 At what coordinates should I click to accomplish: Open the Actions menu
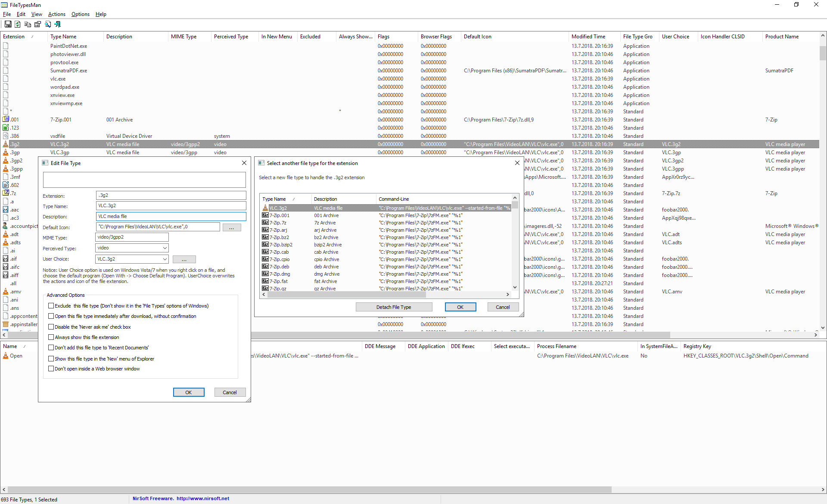point(57,14)
